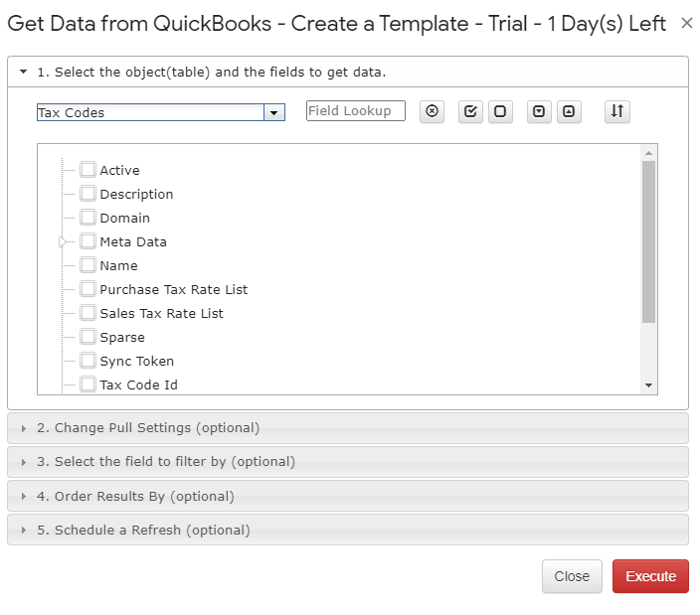Open the Tax Codes object dropdown arrow
The image size is (700, 615).
click(x=274, y=113)
